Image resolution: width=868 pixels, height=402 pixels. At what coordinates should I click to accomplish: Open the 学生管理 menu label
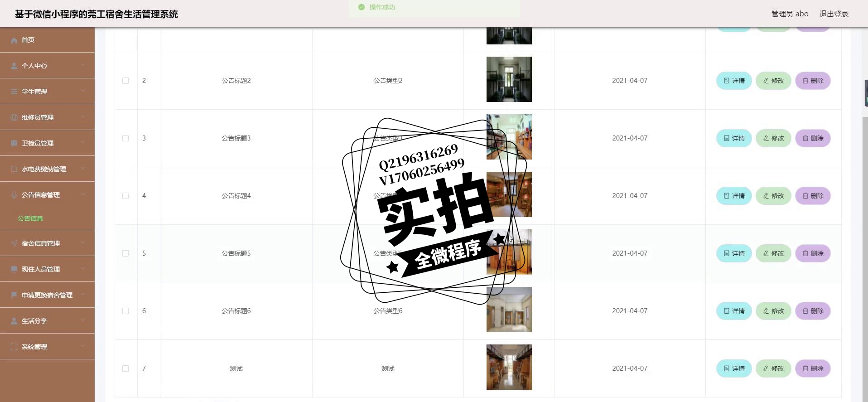pyautogui.click(x=34, y=92)
